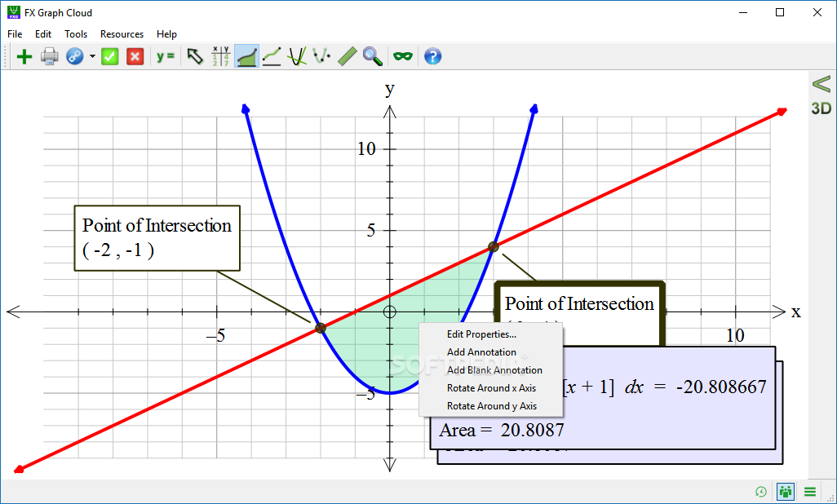Screen dimensions: 837x504
Task: Choose Rotate Around x Axis
Action: click(491, 388)
